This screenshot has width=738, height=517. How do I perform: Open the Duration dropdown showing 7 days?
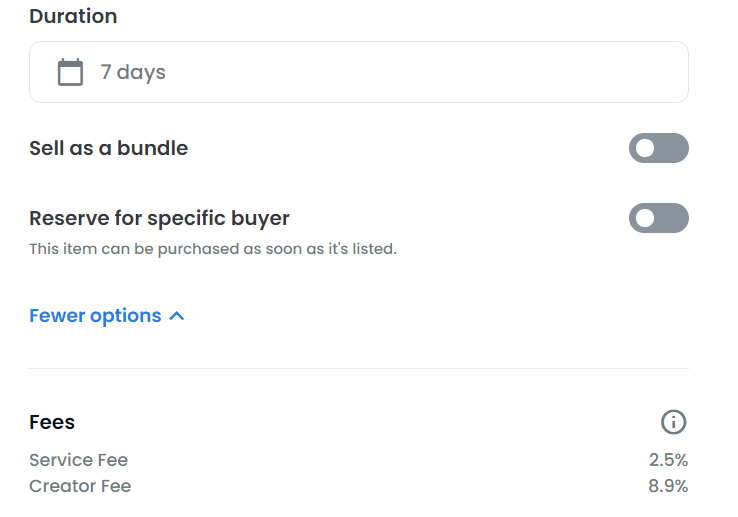359,72
